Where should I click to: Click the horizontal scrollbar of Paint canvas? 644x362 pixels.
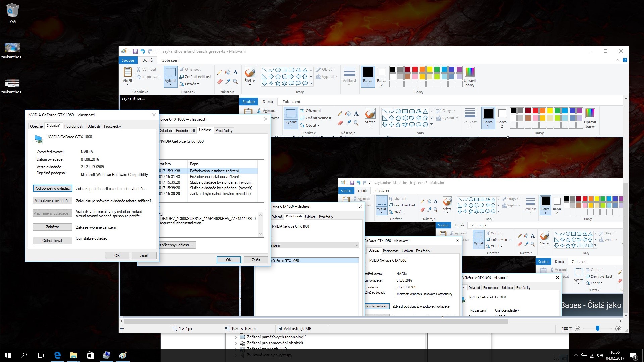[x=316, y=321]
